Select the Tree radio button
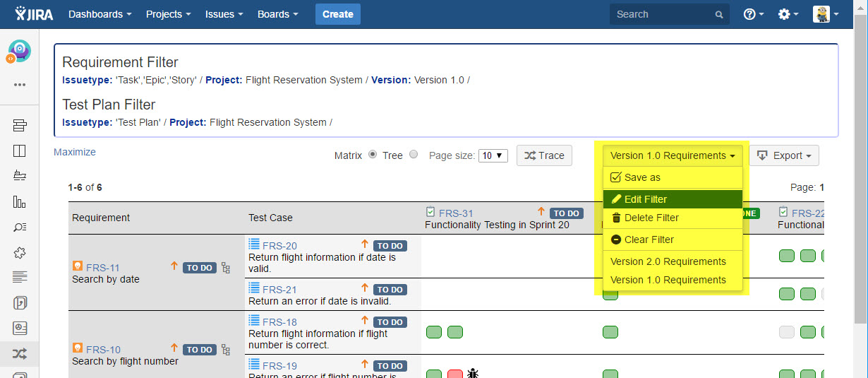This screenshot has height=378, width=868. click(414, 155)
